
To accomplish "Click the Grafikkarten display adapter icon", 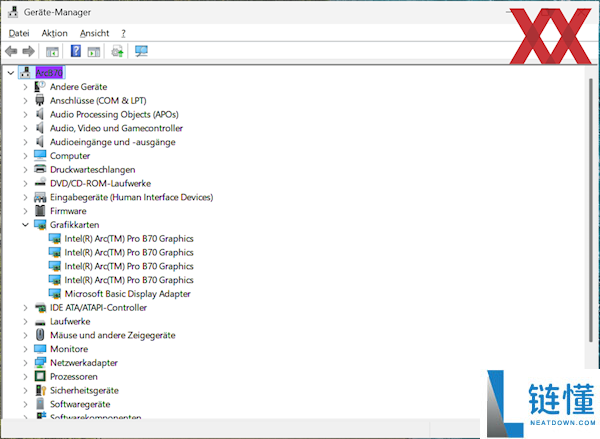I will point(40,225).
